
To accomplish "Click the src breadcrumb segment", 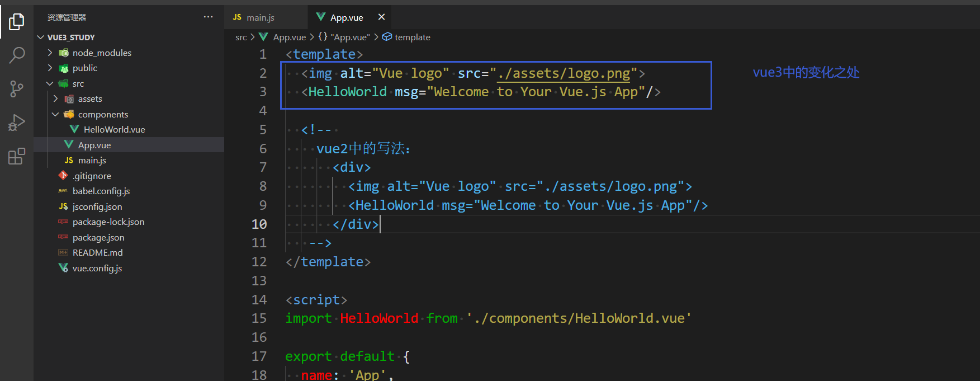I will [x=241, y=37].
